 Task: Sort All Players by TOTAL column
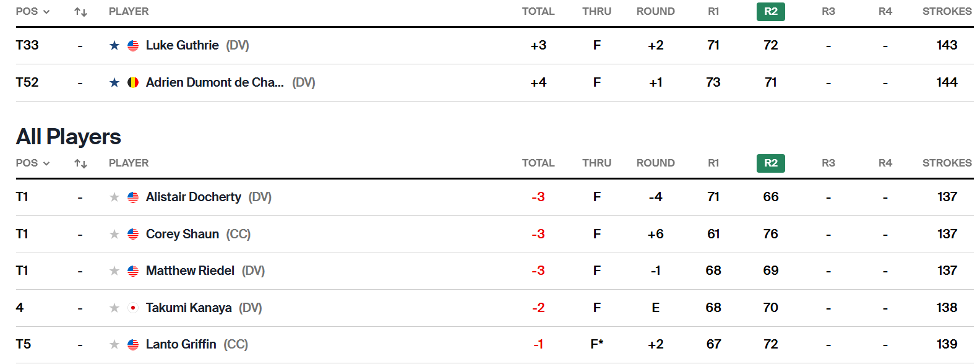pyautogui.click(x=538, y=163)
